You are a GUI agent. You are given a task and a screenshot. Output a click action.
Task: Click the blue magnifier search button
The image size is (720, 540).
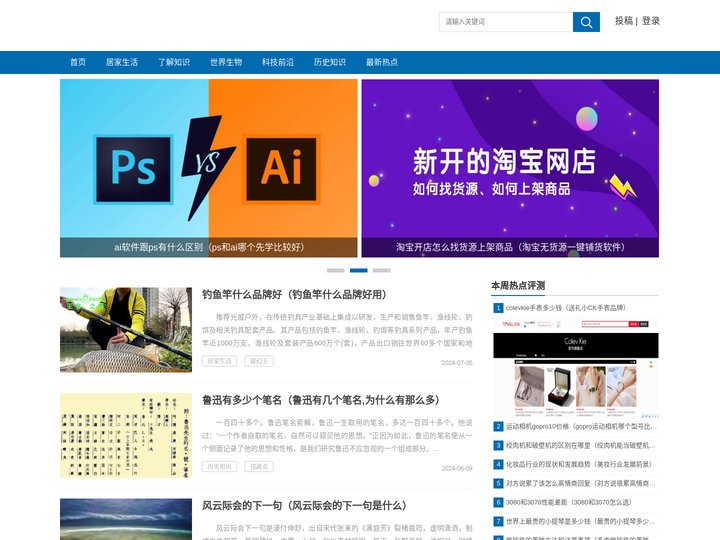coord(586,22)
